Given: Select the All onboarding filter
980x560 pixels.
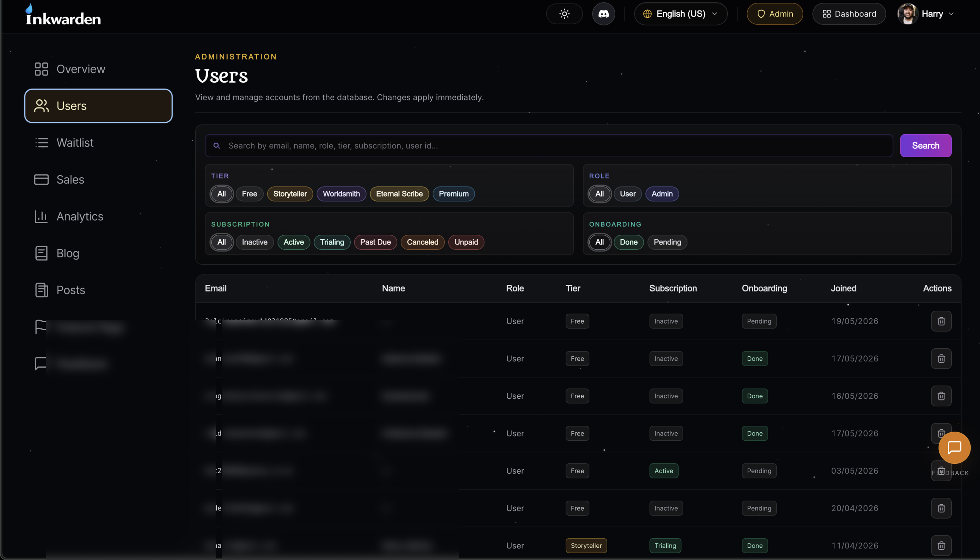Looking at the screenshot, I should 600,242.
